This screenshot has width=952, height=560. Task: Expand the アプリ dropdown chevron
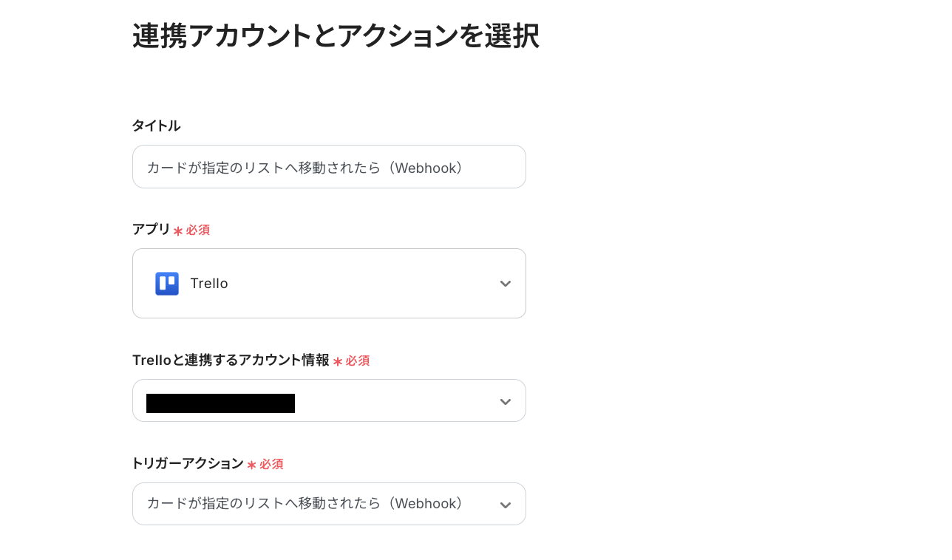point(506,284)
